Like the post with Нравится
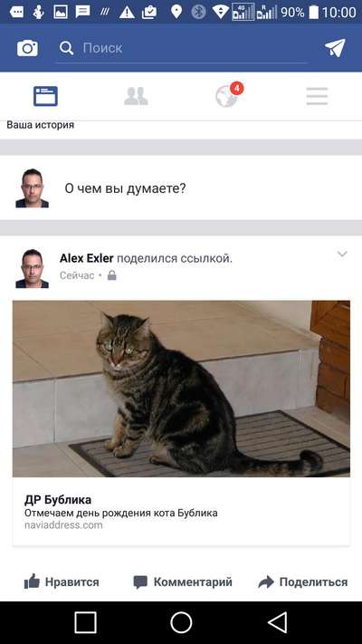The height and width of the screenshot is (644, 362). [x=62, y=582]
